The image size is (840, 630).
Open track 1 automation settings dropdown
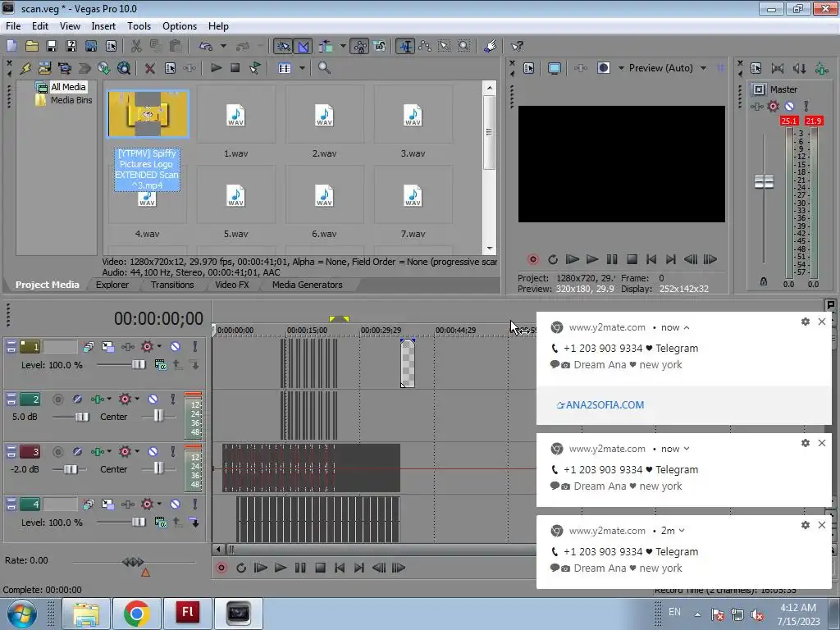point(159,346)
